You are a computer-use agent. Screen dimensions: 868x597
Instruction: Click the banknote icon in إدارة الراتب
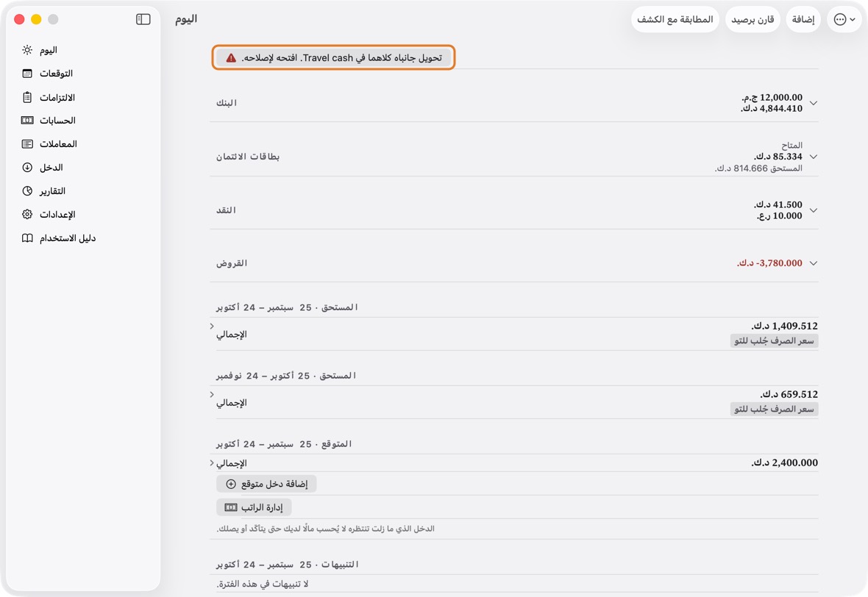click(x=231, y=507)
